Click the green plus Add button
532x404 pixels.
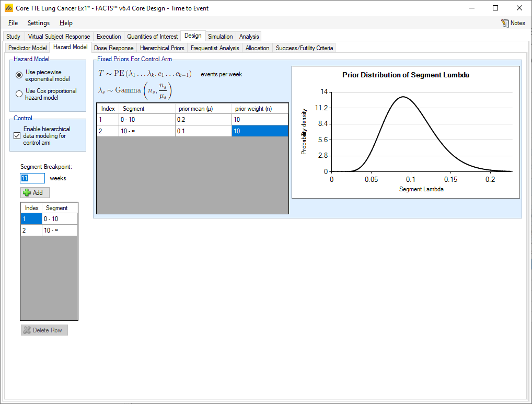coord(35,193)
